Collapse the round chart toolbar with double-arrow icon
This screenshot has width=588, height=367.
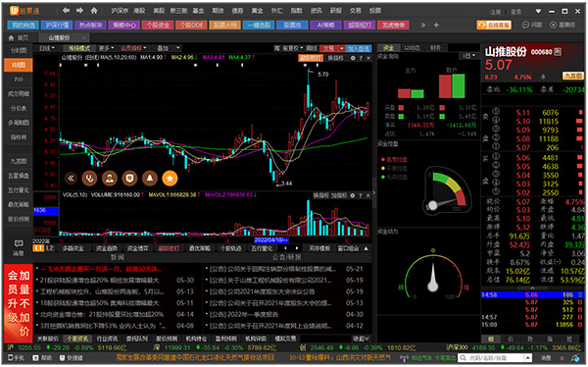click(x=71, y=178)
